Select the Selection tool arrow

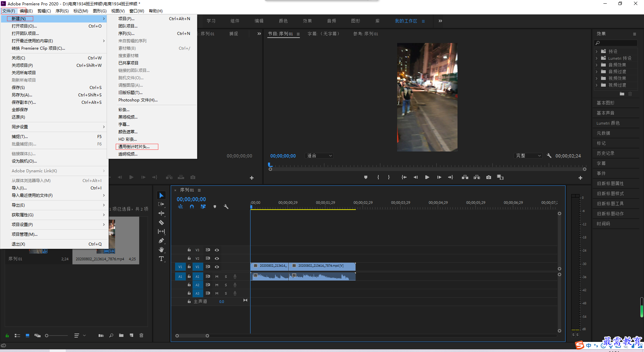click(x=161, y=195)
